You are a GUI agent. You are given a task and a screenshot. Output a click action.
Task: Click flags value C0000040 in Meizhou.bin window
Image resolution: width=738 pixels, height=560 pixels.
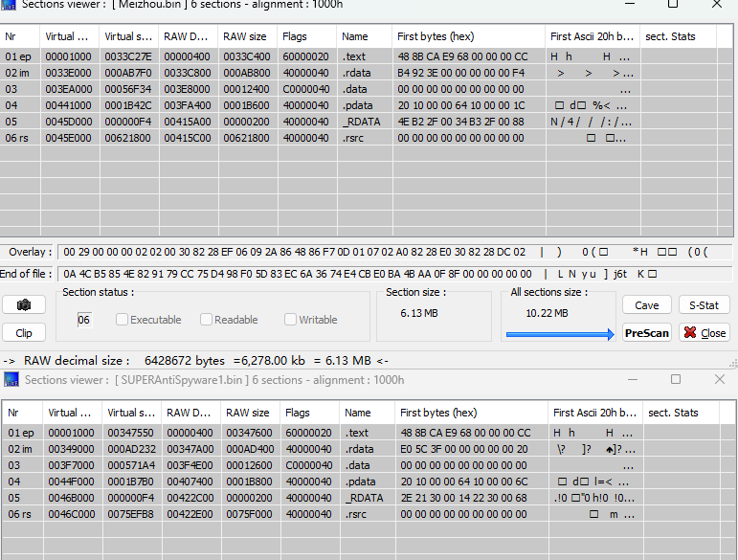[305, 89]
